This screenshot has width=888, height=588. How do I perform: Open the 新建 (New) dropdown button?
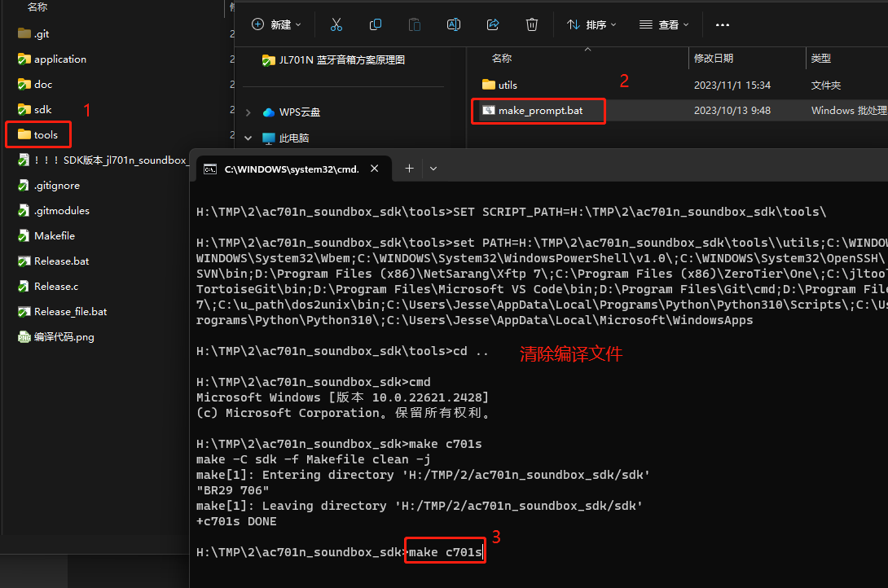(x=276, y=24)
